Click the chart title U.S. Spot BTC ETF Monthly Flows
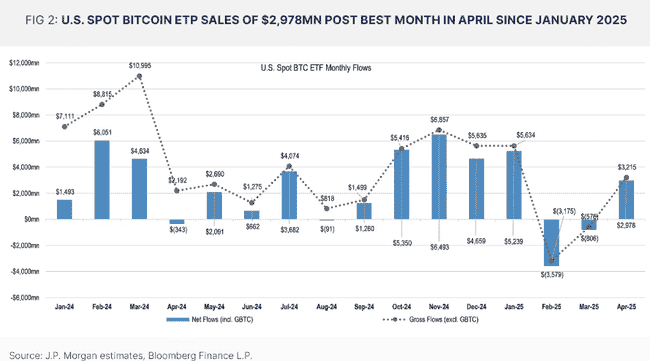The height and width of the screenshot is (361, 650). tap(316, 68)
